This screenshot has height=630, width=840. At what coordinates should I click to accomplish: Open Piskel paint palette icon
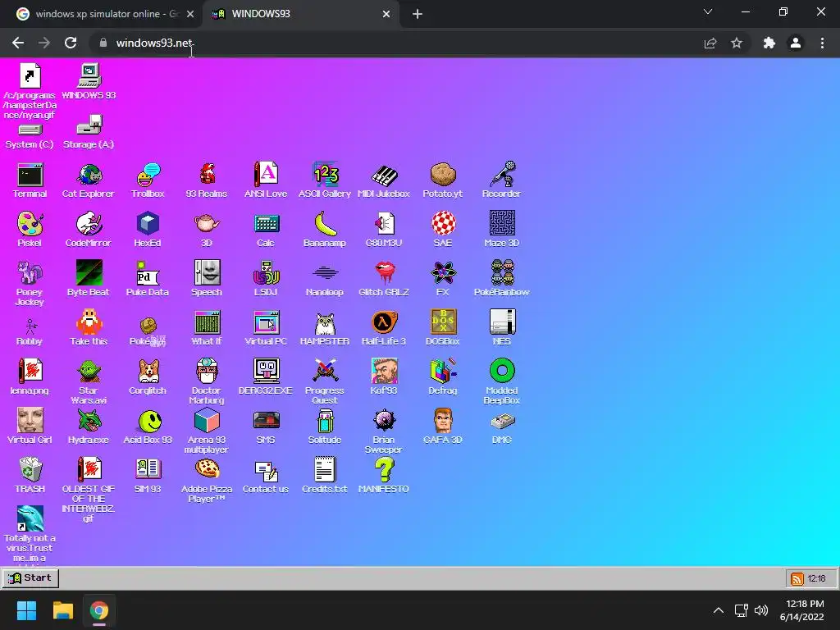click(30, 230)
